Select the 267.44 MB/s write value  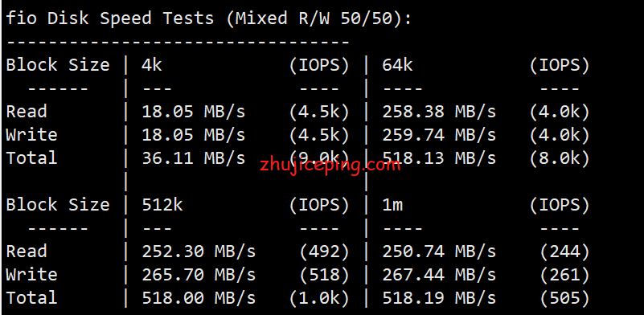(439, 275)
